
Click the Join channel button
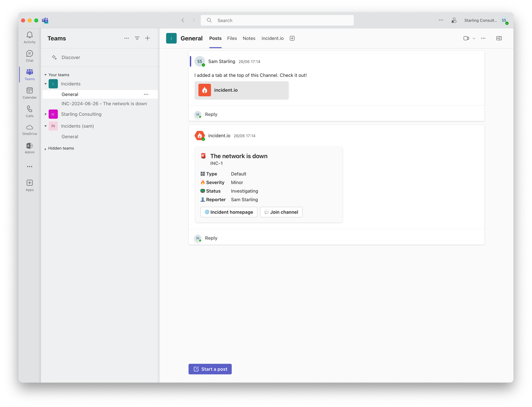(x=281, y=212)
